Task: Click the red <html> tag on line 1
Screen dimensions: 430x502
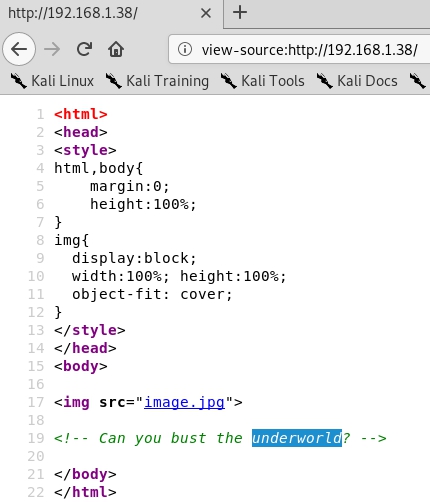Action: 81,114
